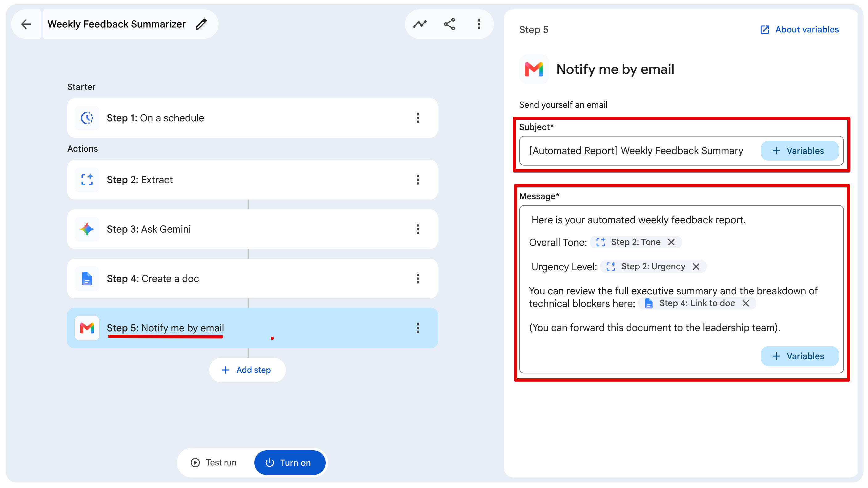This screenshot has height=488, width=868.
Task: Open Step 1 more options menu
Action: 418,118
